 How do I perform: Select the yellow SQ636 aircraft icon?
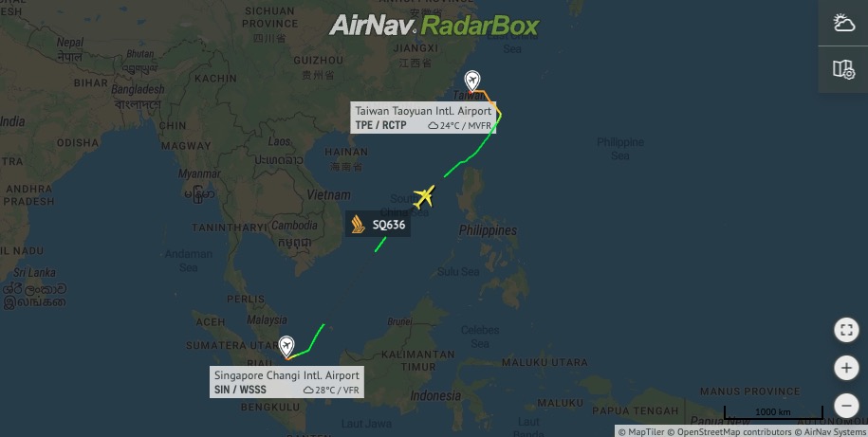coord(424,196)
